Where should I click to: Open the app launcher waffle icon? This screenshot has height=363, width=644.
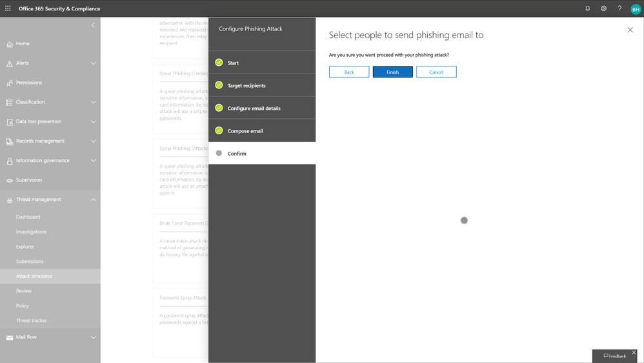tap(8, 8)
